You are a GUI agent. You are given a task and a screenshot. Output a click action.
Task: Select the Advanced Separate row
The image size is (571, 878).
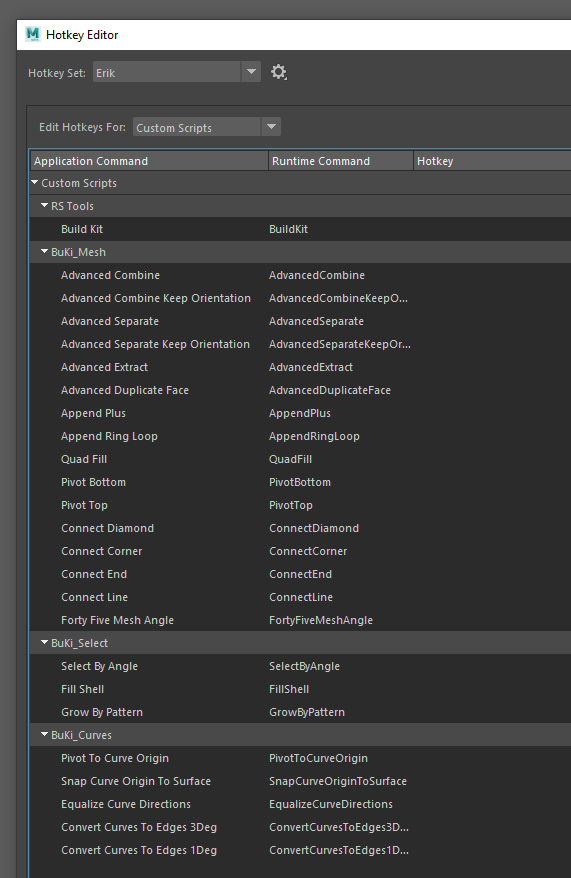(x=301, y=321)
